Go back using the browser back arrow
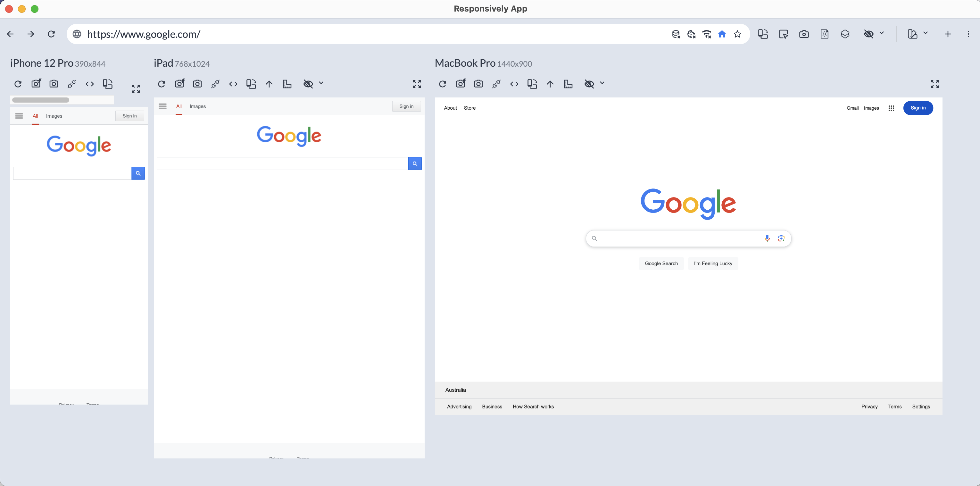 tap(11, 34)
